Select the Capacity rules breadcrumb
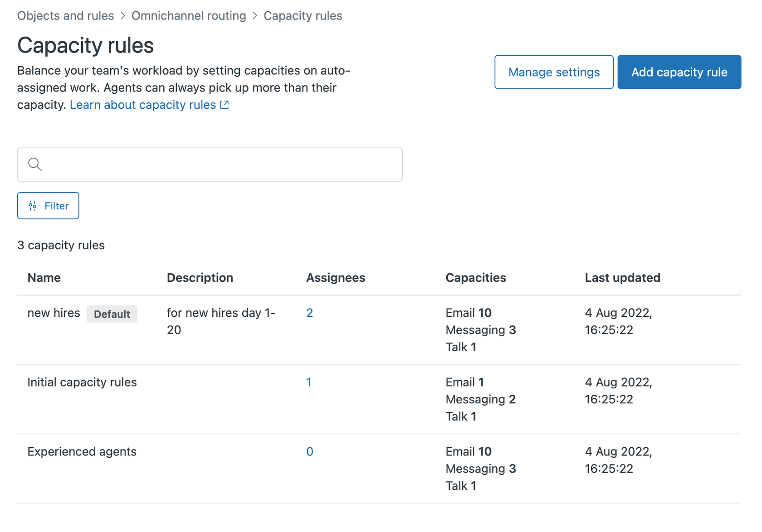This screenshot has height=532, width=762. pyautogui.click(x=303, y=15)
